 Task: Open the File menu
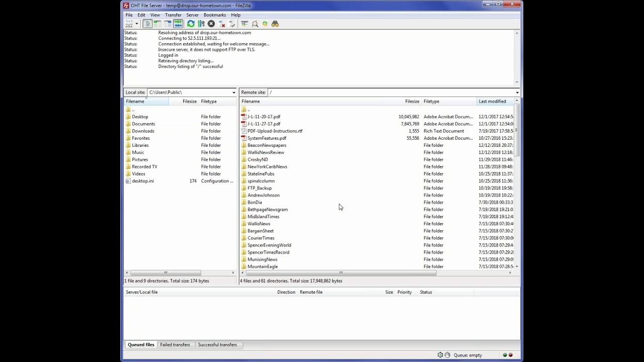coord(129,15)
